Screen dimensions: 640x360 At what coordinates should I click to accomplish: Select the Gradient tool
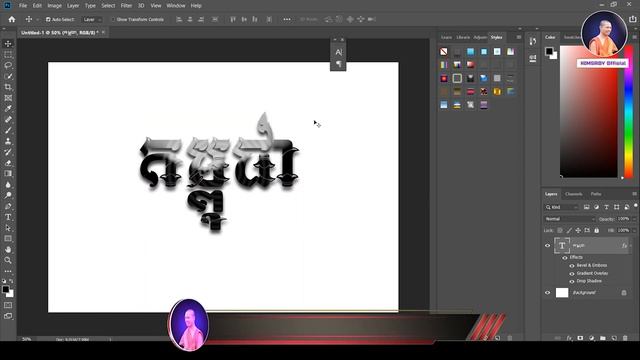[x=8, y=173]
